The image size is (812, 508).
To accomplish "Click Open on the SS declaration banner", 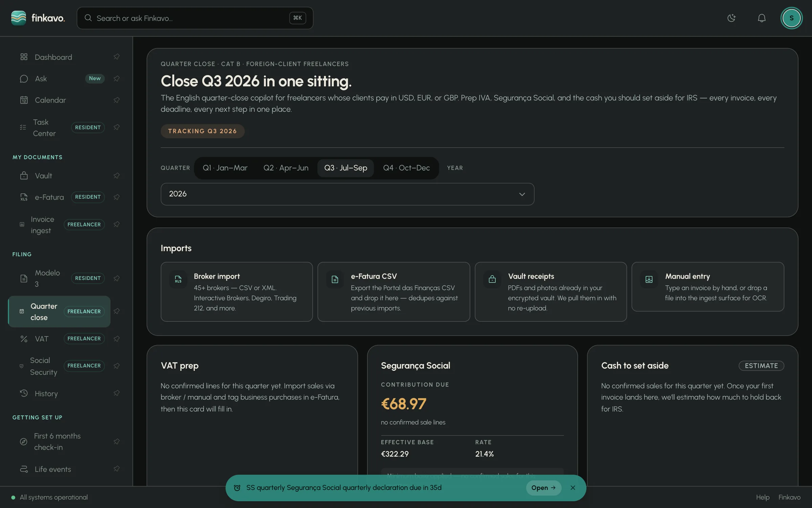I will pyautogui.click(x=543, y=488).
